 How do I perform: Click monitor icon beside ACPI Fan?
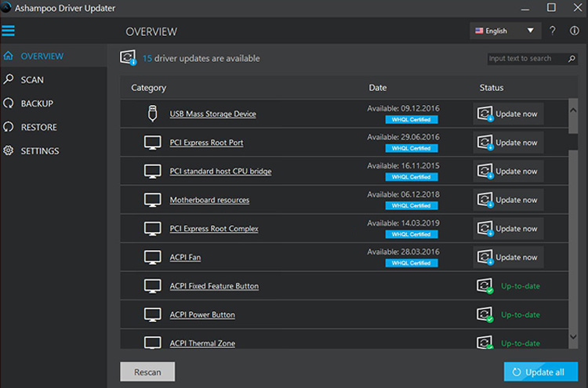[153, 257]
